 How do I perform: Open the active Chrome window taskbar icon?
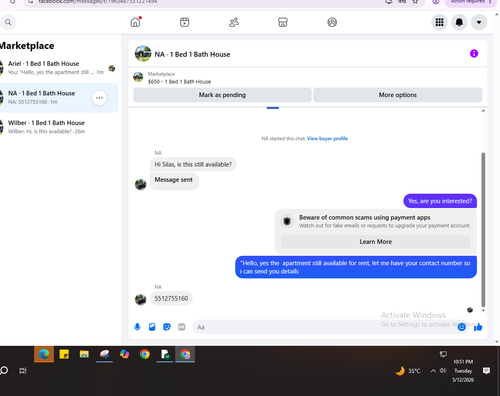point(185,354)
